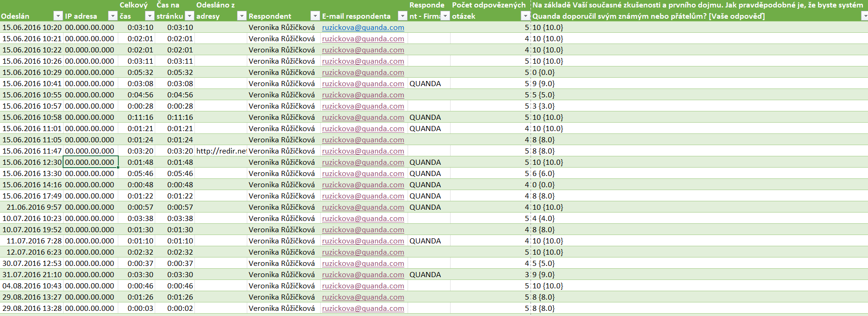Select answer 0 {0.0} in 15.06.2016 10:29 row
The width and height of the screenshot is (868, 316).
point(699,72)
